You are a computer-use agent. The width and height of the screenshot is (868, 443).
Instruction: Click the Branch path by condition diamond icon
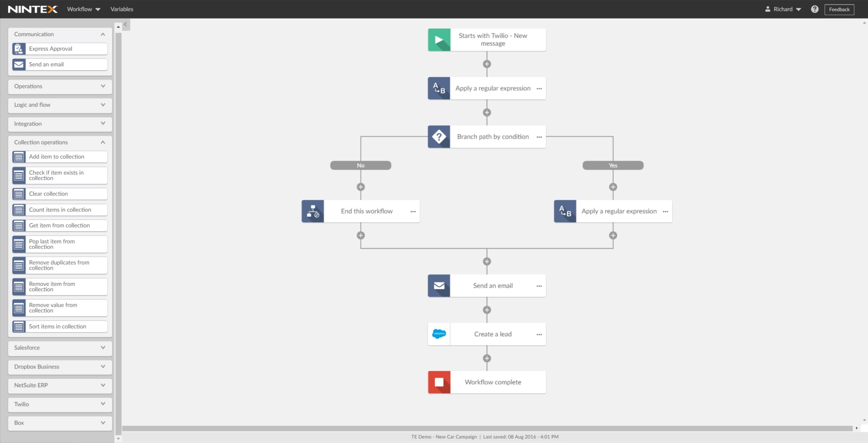(x=439, y=137)
